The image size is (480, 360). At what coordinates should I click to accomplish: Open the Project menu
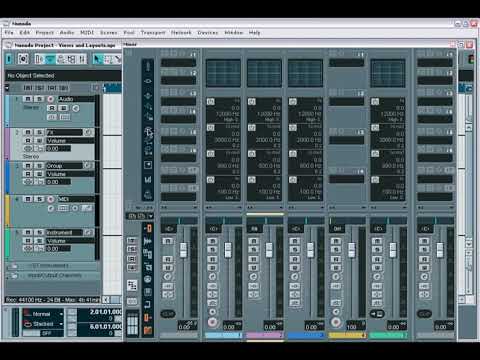45,33
